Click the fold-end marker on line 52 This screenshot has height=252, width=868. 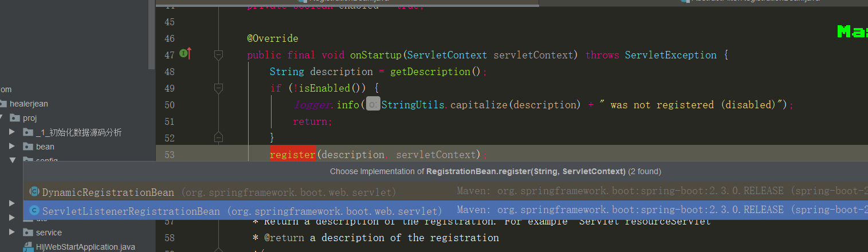pyautogui.click(x=218, y=137)
